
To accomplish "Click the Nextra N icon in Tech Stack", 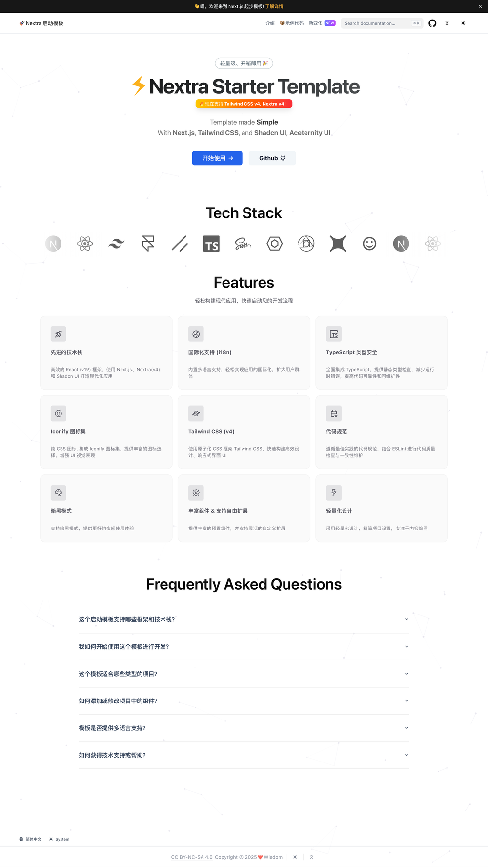I will tap(401, 244).
